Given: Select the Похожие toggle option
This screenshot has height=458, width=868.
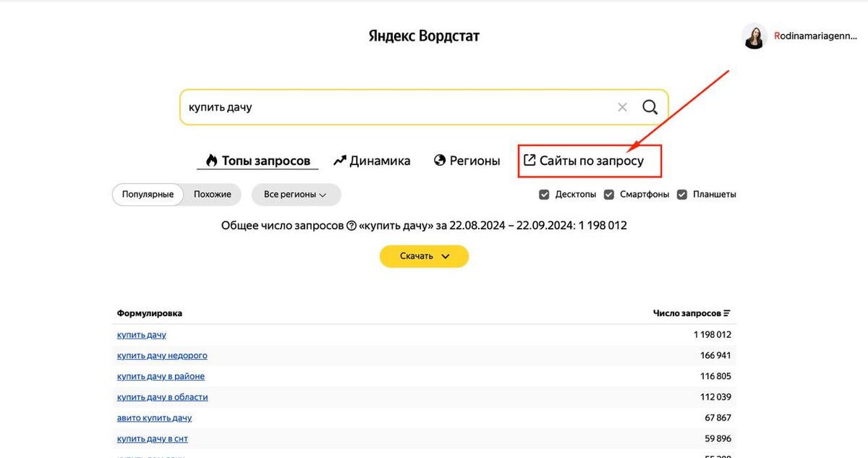Looking at the screenshot, I should [x=213, y=195].
